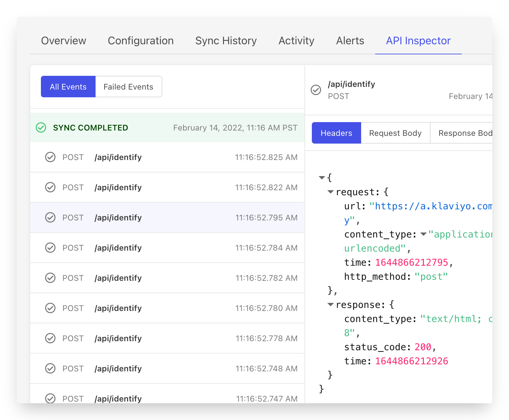Click status check icon for 11:16:52.822 request
The height and width of the screenshot is (420, 509).
(50, 187)
